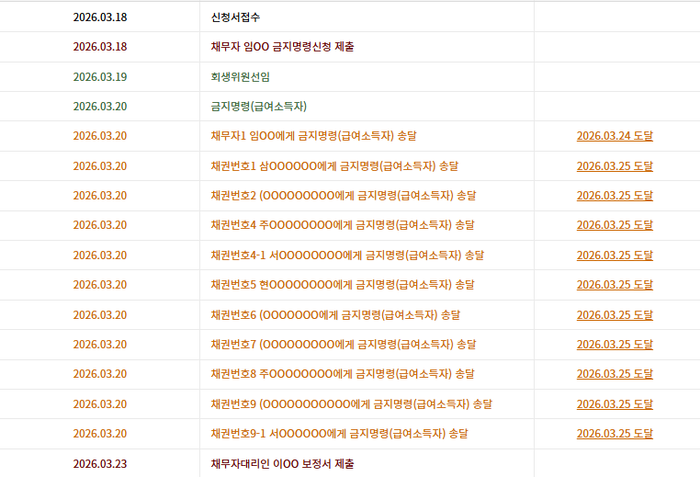The height and width of the screenshot is (477, 700).
Task: Select date 2026.03.20 in 채권번호5 row
Action: click(x=100, y=285)
